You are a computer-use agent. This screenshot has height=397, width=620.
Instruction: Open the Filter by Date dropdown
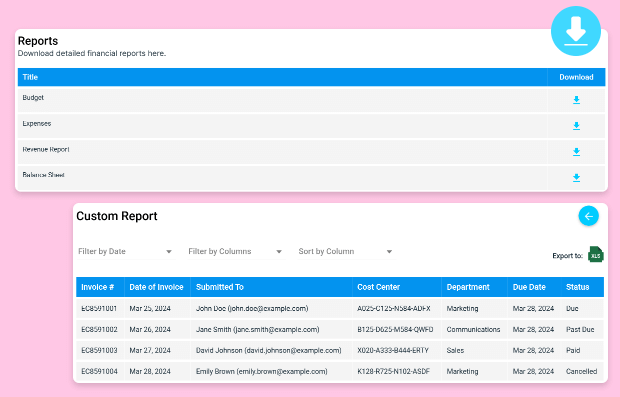coord(125,251)
